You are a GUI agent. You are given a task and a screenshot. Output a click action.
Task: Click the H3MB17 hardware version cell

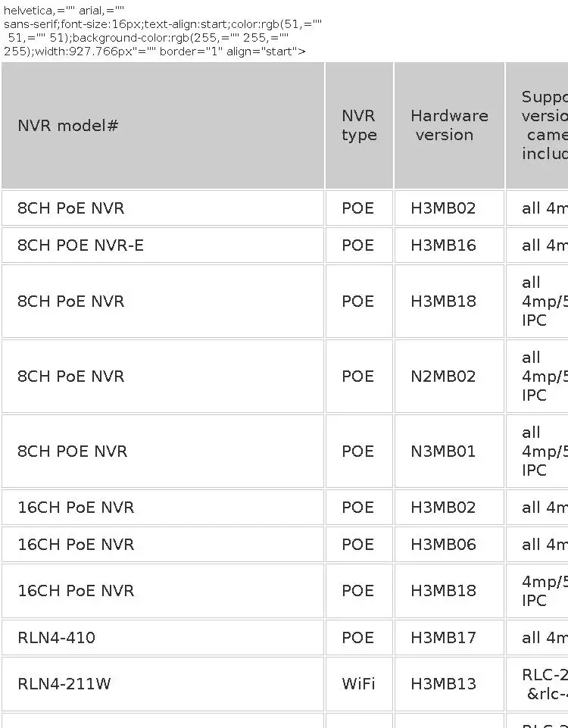tap(449, 637)
